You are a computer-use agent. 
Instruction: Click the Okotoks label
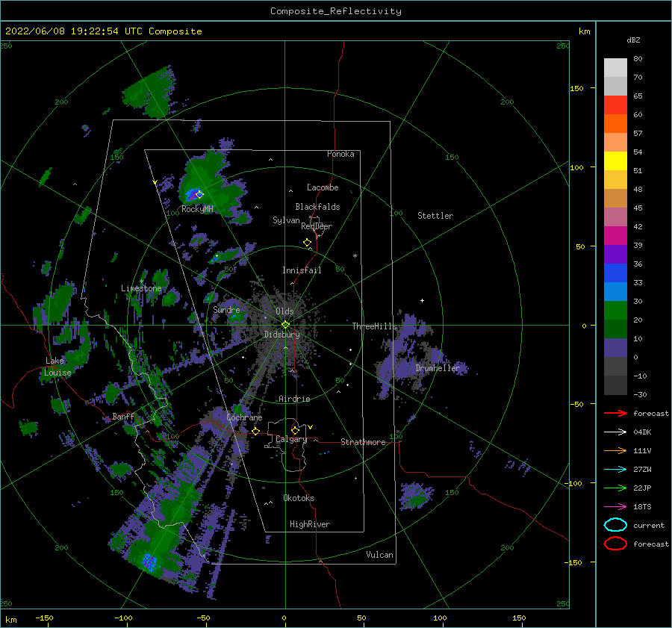[x=299, y=498]
